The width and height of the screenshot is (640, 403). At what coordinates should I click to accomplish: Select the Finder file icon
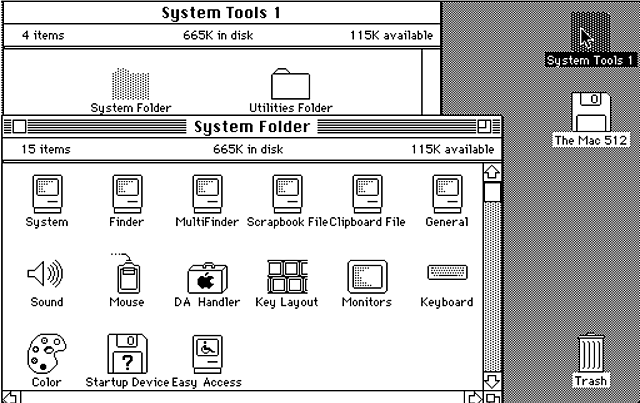tap(127, 194)
